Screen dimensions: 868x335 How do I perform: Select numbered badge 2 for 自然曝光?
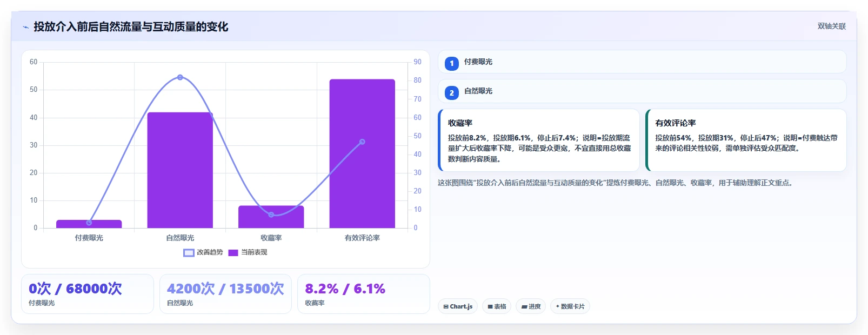click(x=452, y=92)
